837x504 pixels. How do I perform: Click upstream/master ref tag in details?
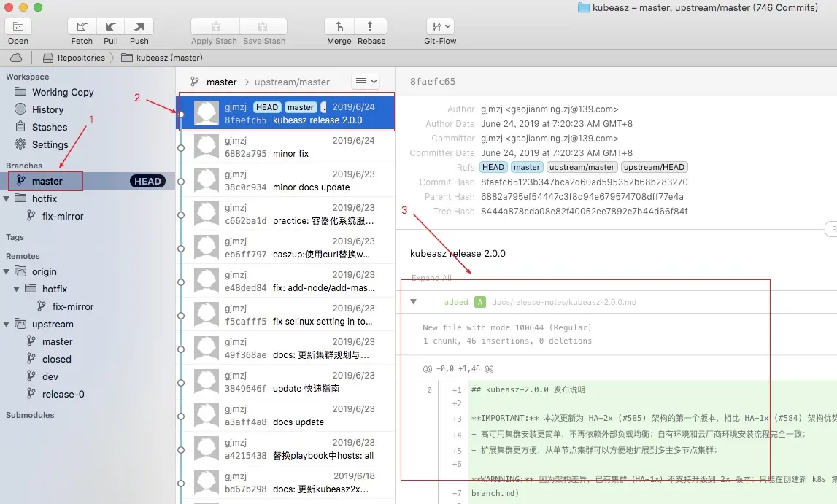click(x=582, y=168)
